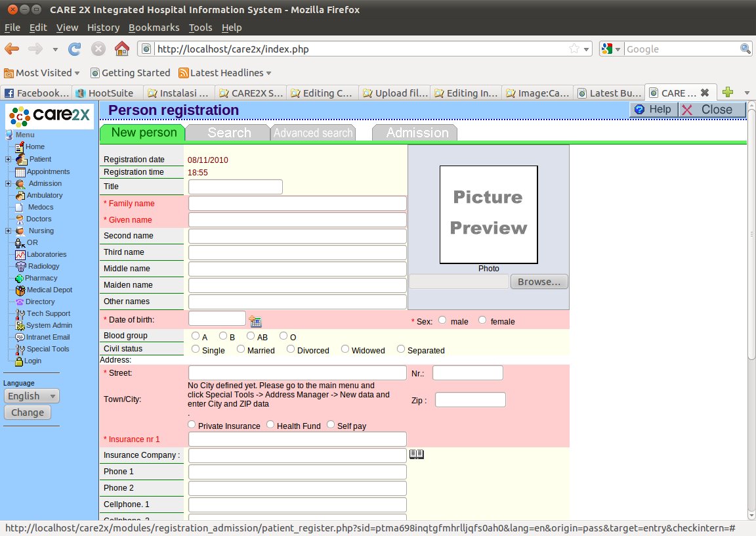Open the English language dropdown

point(31,396)
